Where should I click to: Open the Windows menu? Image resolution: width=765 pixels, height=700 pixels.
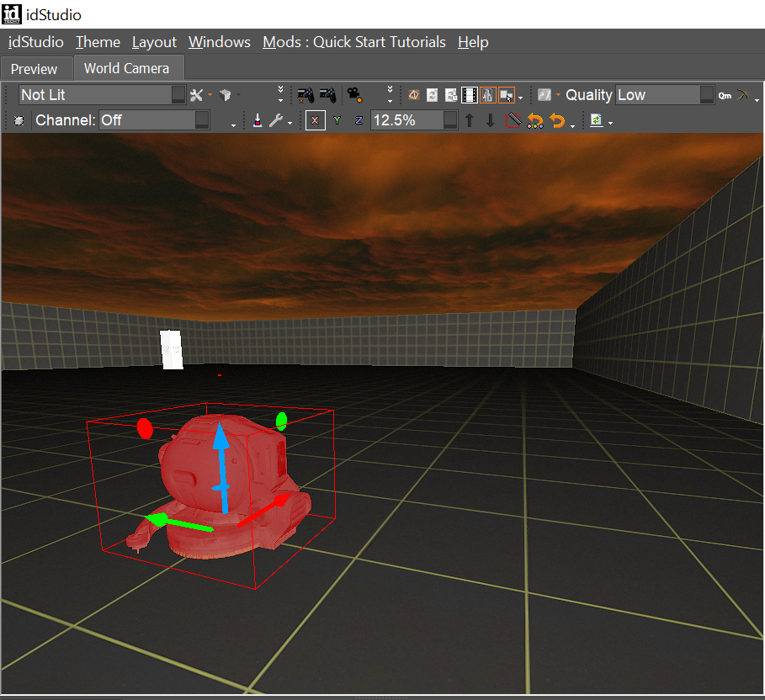tap(220, 42)
